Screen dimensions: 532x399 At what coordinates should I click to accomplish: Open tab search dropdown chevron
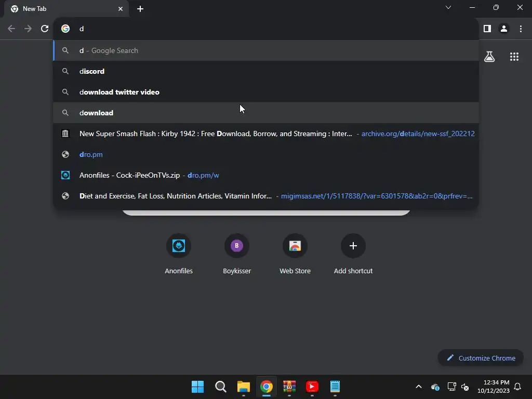448,7
